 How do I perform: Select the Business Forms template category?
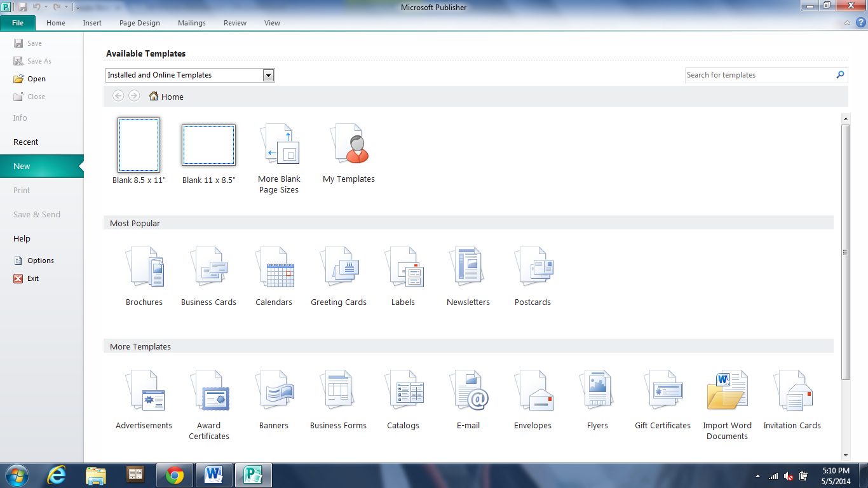[339, 400]
